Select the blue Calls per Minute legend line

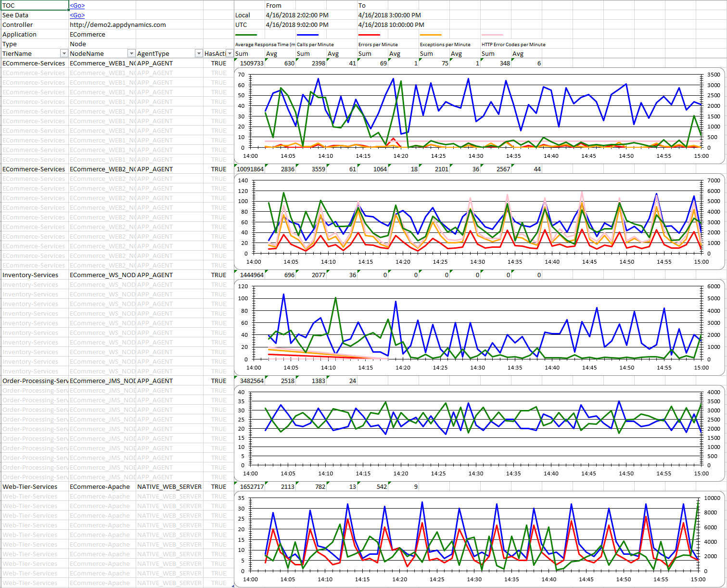tap(307, 35)
